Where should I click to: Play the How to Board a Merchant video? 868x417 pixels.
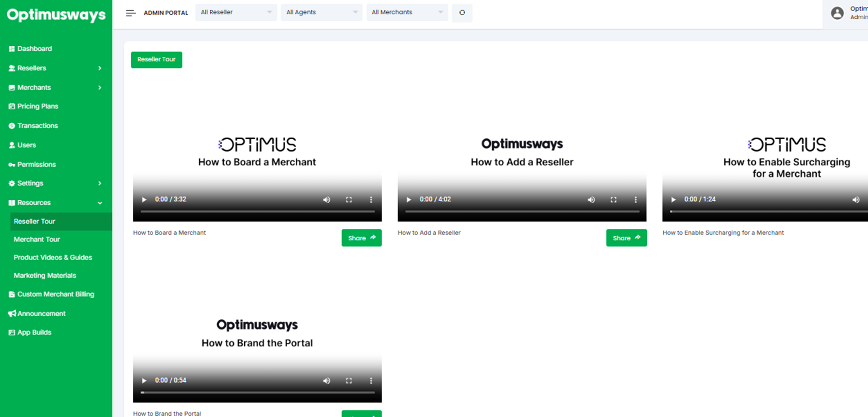click(144, 199)
